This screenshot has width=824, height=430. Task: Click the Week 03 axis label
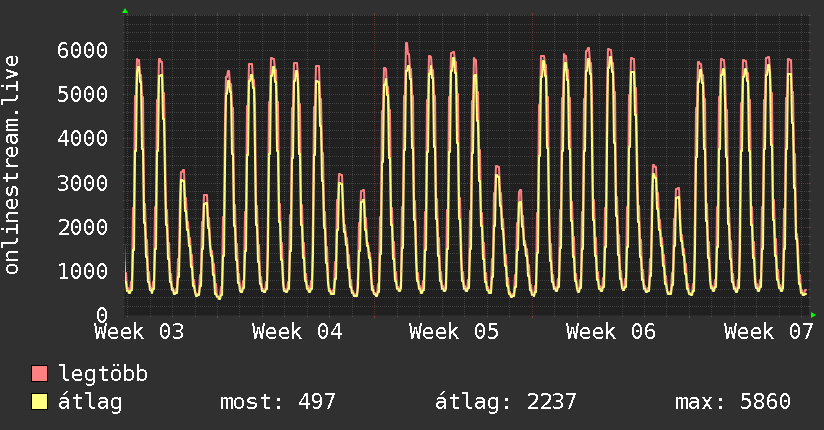pyautogui.click(x=139, y=332)
